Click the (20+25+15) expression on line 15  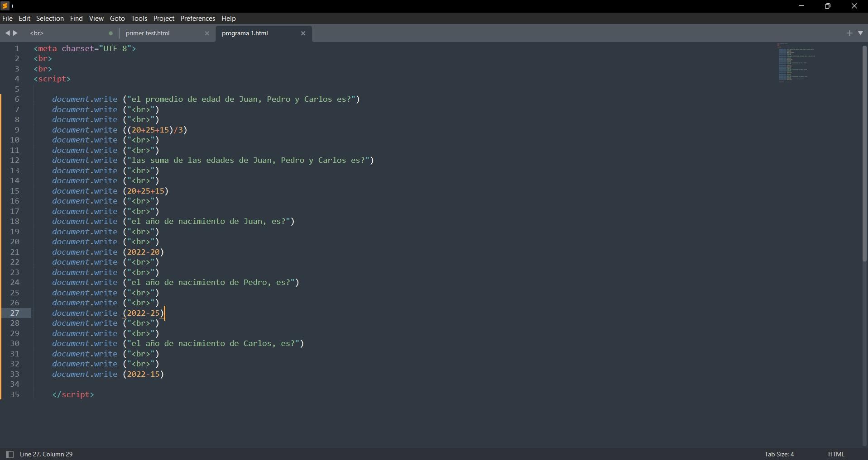click(x=145, y=191)
